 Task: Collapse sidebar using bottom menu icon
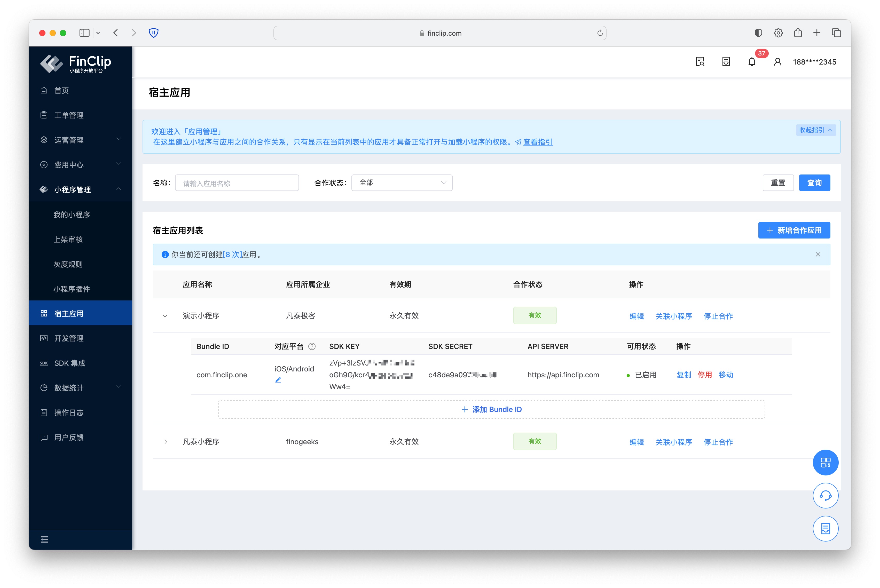click(44, 539)
